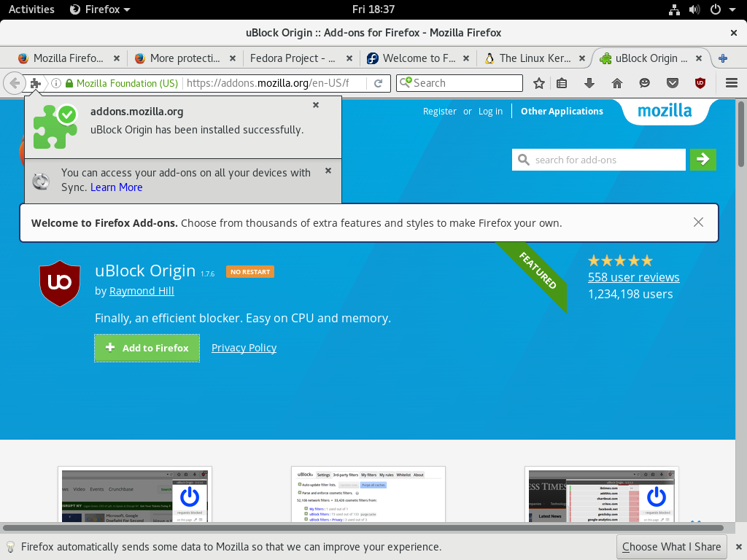Switch to the More protecti... tab

click(185, 58)
